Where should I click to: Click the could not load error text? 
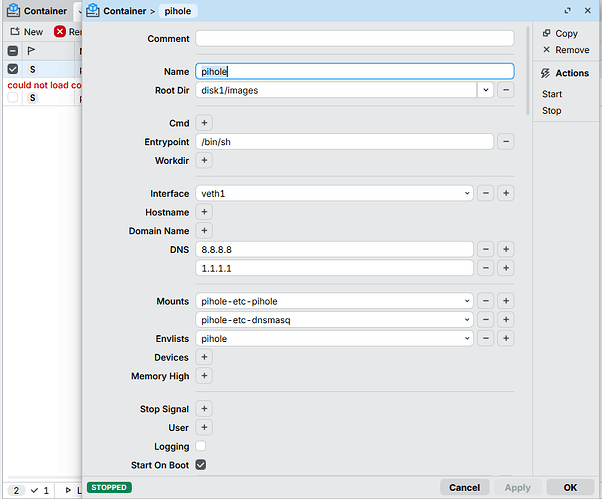pyautogui.click(x=45, y=85)
